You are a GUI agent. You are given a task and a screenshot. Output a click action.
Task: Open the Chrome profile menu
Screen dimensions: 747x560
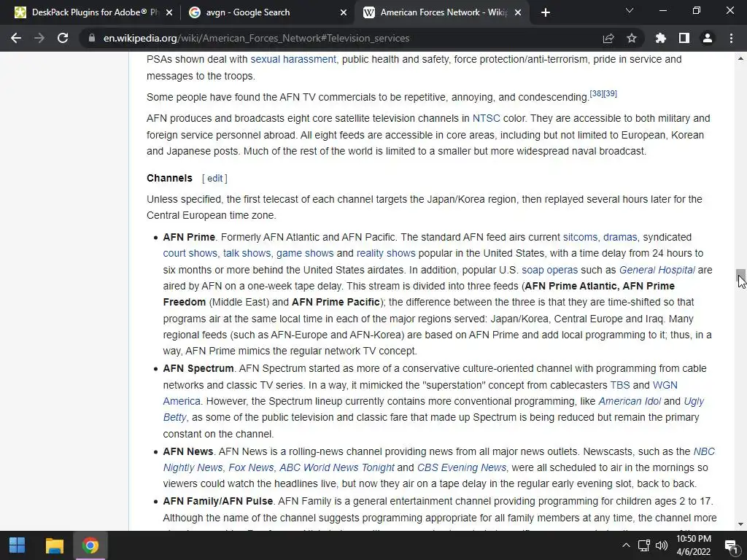(708, 38)
